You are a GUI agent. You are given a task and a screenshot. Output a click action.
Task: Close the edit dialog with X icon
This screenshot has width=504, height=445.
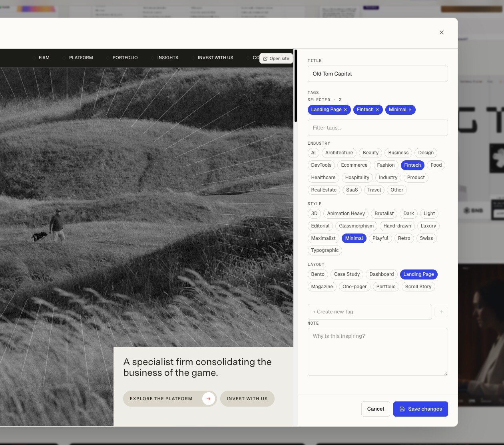coord(442,32)
